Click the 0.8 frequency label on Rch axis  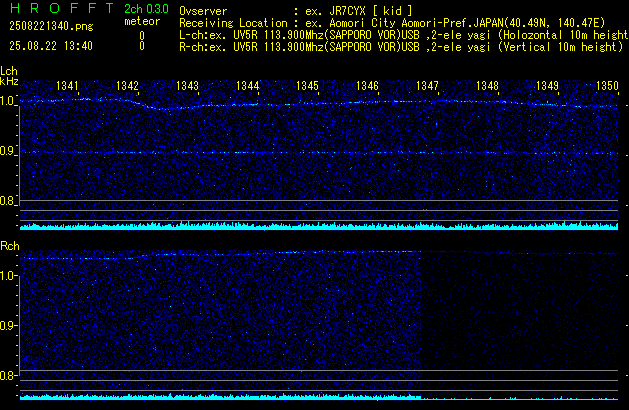pos(7,375)
